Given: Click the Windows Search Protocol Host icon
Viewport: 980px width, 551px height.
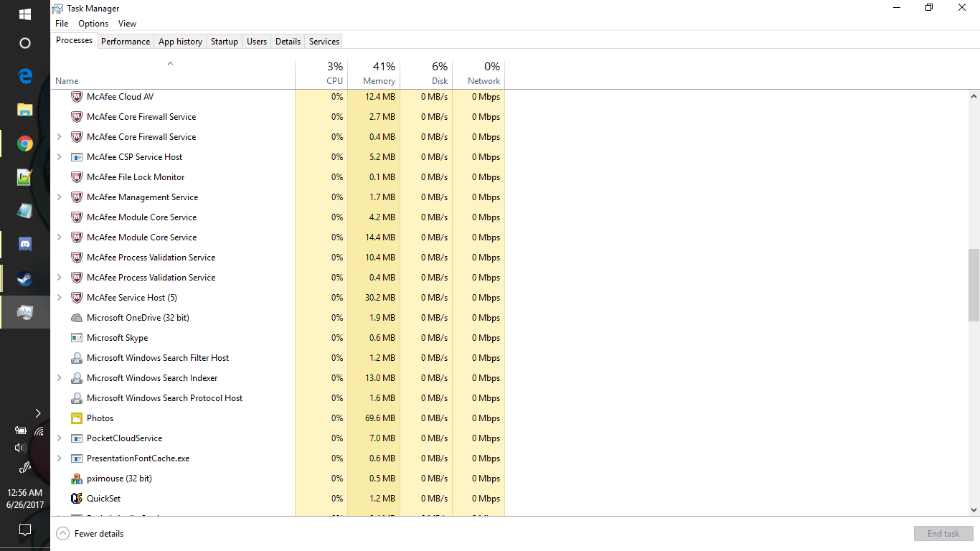Looking at the screenshot, I should pyautogui.click(x=77, y=398).
